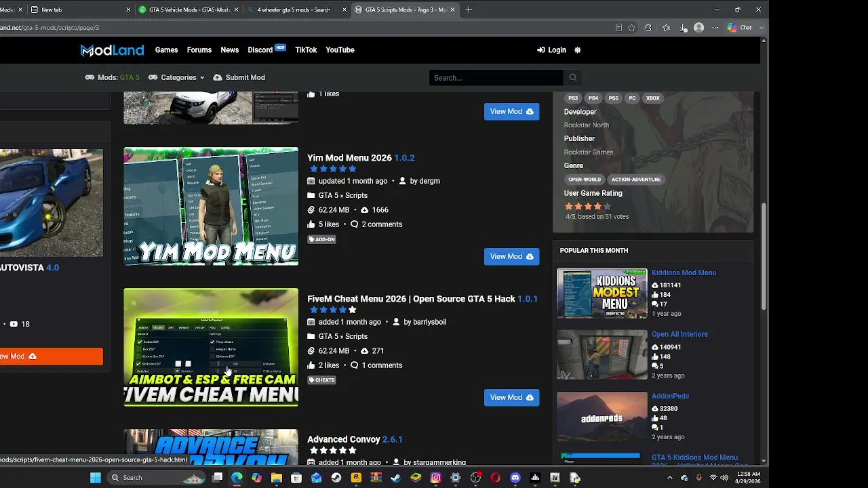Open a new browser tab with plus

[x=469, y=9]
